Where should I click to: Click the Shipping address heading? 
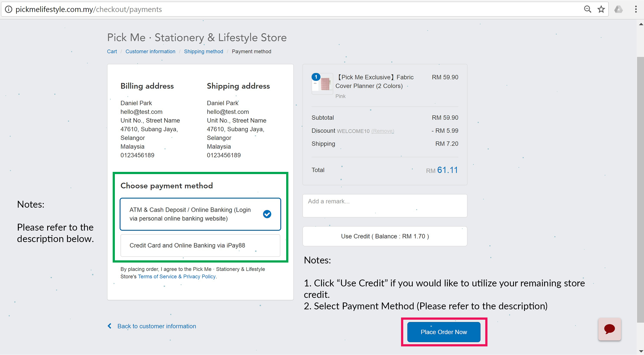pyautogui.click(x=238, y=86)
